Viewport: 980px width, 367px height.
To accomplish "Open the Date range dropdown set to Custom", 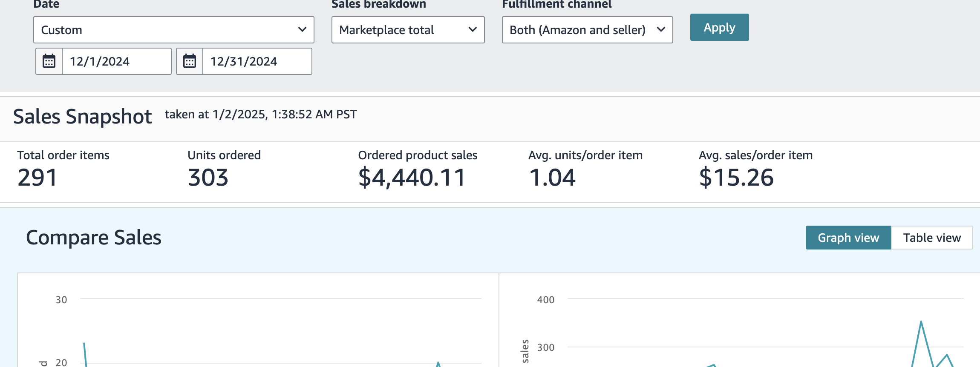I will click(174, 30).
